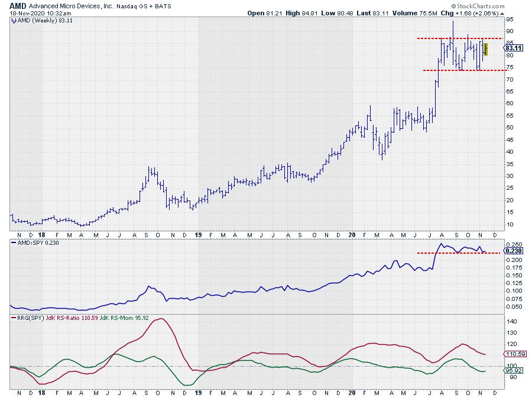Click the 83.11 price tag on right axis
The width and height of the screenshot is (532, 398).
[514, 48]
